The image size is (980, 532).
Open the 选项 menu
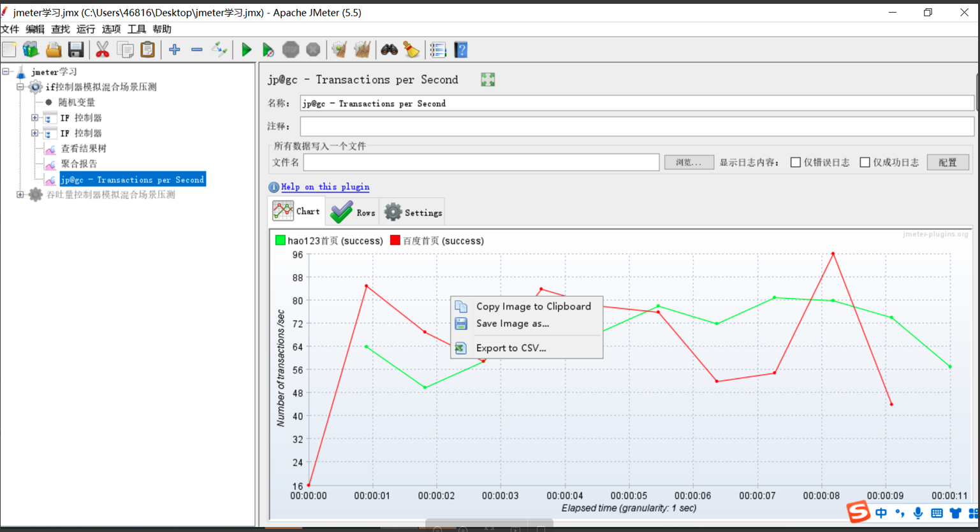(111, 29)
